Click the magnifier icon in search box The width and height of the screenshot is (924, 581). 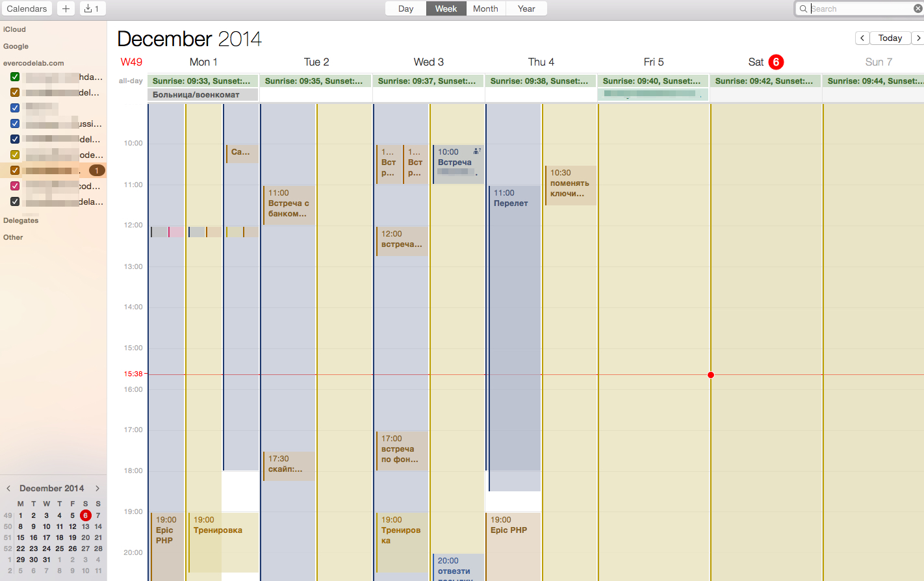coord(804,8)
